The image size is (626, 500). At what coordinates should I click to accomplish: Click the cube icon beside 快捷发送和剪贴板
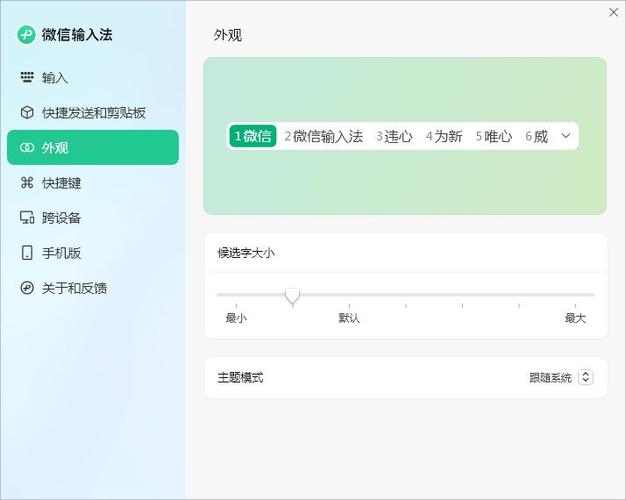tap(27, 112)
